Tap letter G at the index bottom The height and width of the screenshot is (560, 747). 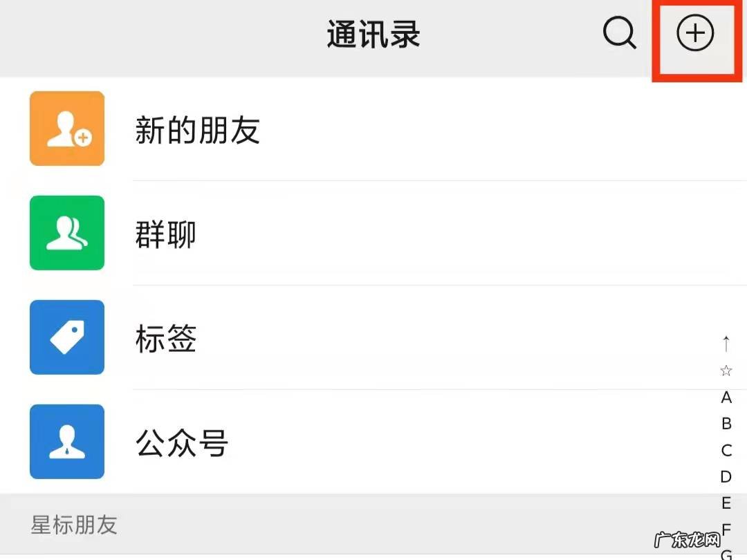[726, 553]
